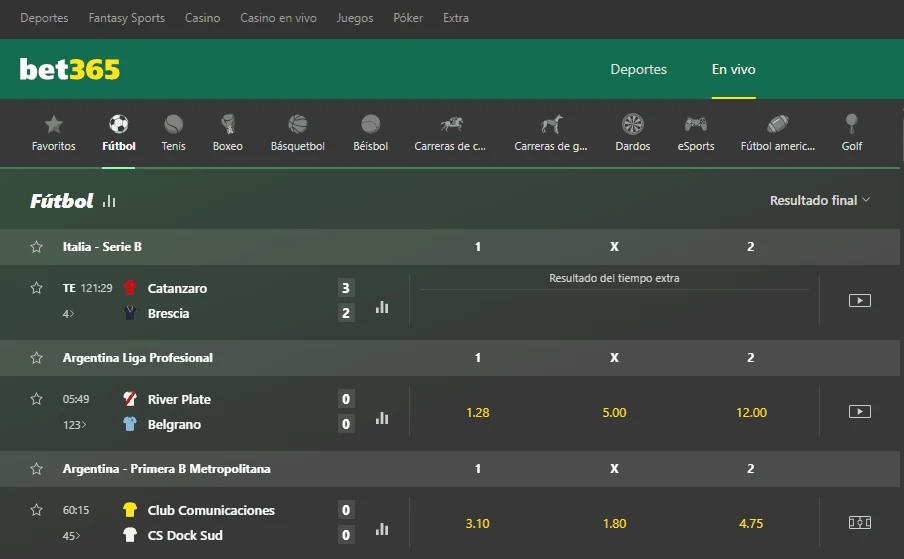Favorite the Argentina - Primera B Metropolitana star

pos(36,469)
